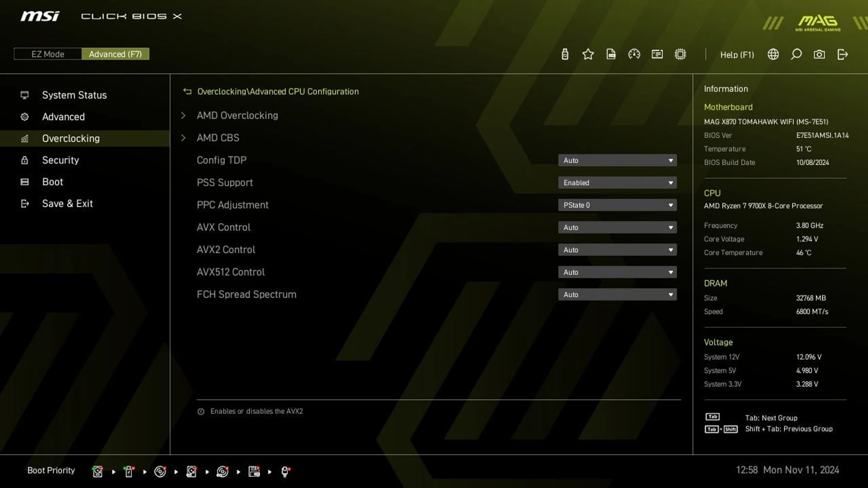This screenshot has height=488, width=868.
Task: Open PSS Support Enabled dropdown
Action: pyautogui.click(x=617, y=183)
